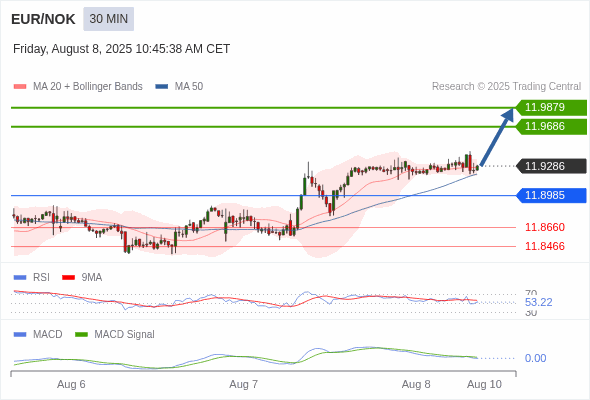
Task: Click the MA 50 legend label
Action: [189, 87]
